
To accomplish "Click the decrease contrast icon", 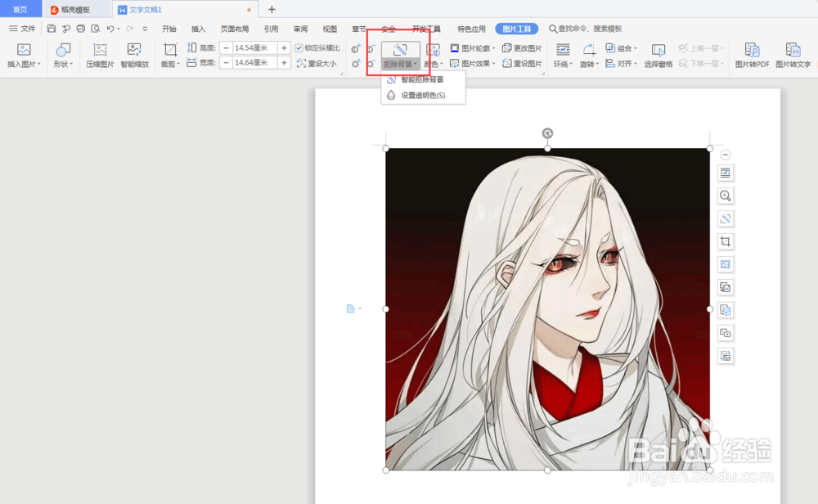I will point(371,49).
